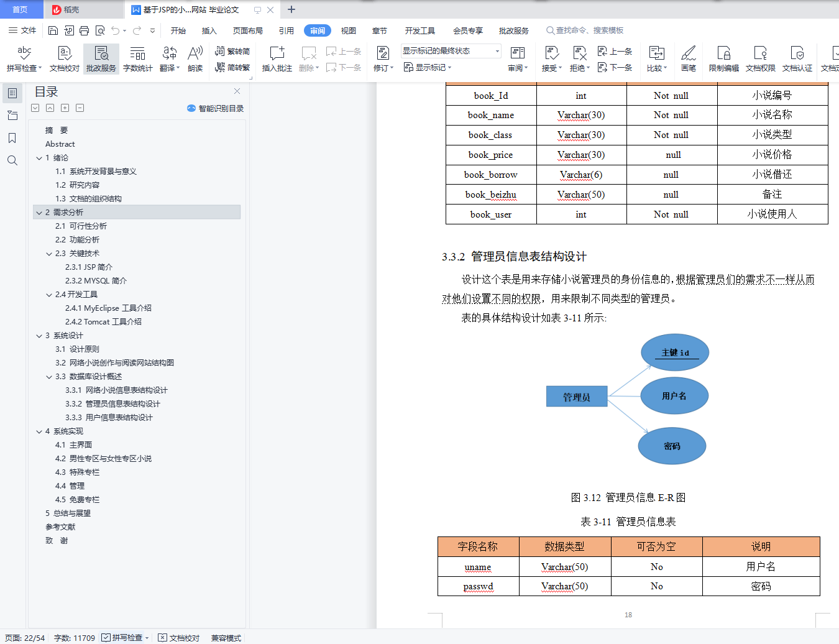
Task: Switch to the 视图 ribbon tab
Action: tap(349, 30)
